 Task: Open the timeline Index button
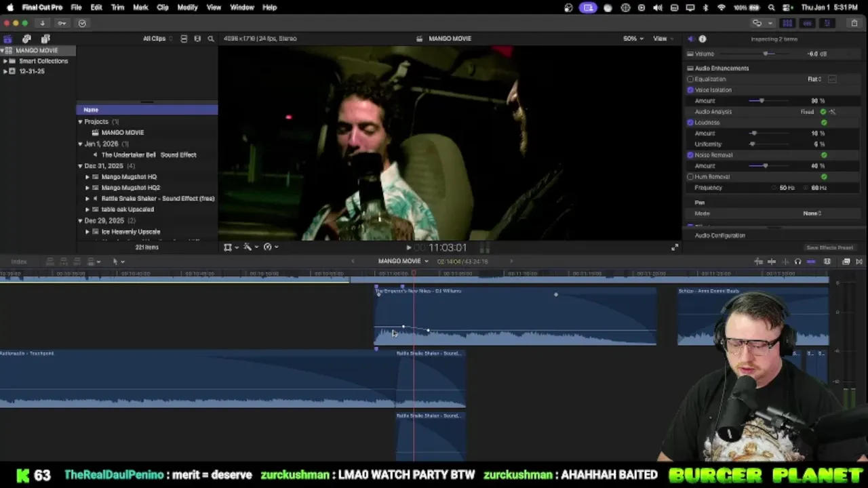coord(19,262)
